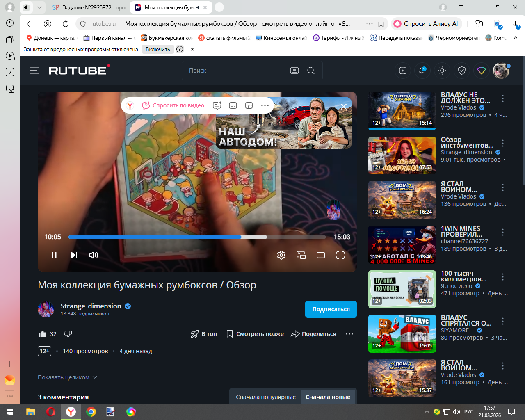Go back to the previous browser page
Image resolution: width=525 pixels, height=420 pixels.
click(30, 24)
